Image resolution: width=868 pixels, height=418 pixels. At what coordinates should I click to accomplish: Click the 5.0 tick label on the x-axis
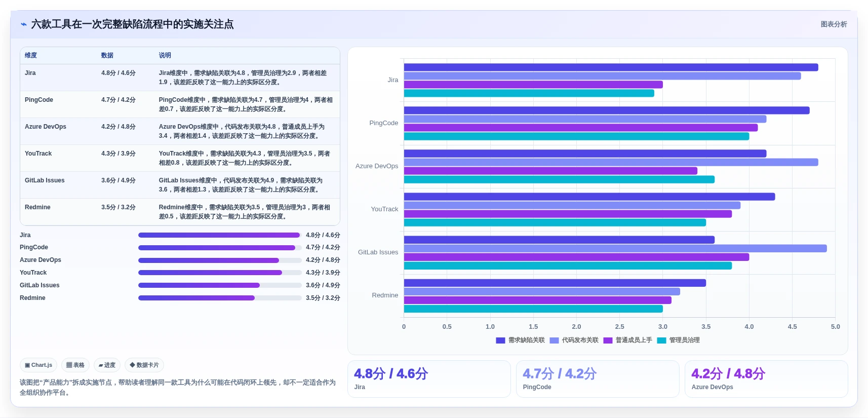pos(836,327)
